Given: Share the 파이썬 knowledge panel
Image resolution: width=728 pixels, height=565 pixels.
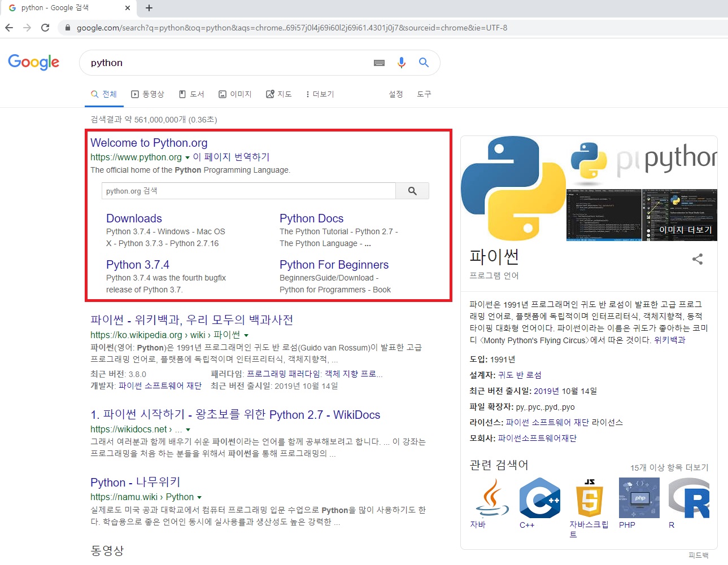Looking at the screenshot, I should click(698, 259).
